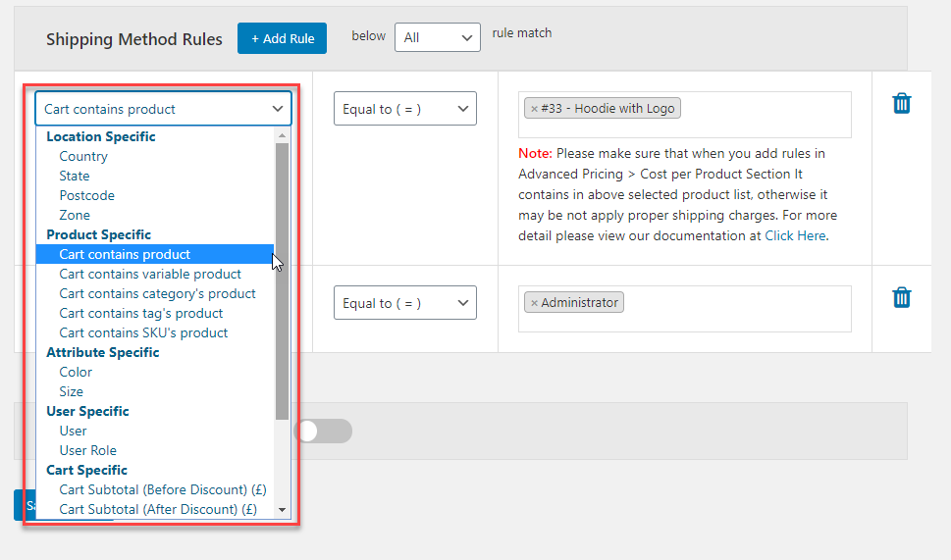Click the 'Cart Specific' group heading
This screenshot has height=560, width=951.
tap(86, 470)
